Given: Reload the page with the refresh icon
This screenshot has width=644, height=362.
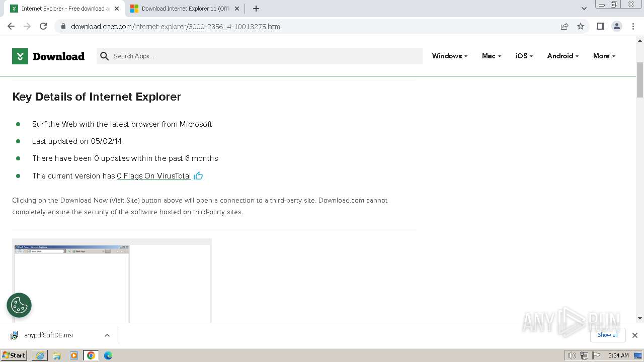Looking at the screenshot, I should pos(43,26).
